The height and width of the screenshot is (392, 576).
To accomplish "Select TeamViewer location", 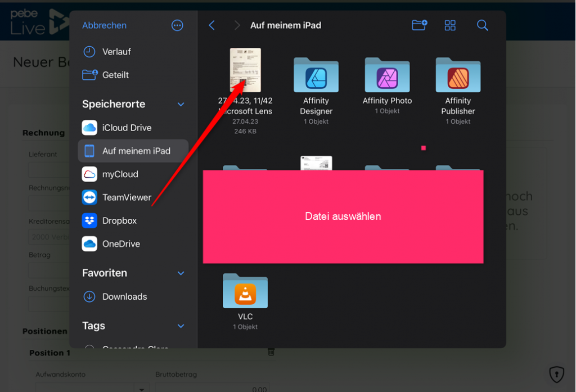I will coord(133,197).
